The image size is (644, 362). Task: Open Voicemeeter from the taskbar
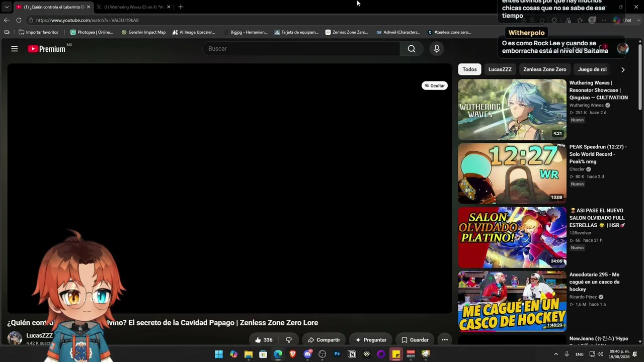[x=411, y=354]
